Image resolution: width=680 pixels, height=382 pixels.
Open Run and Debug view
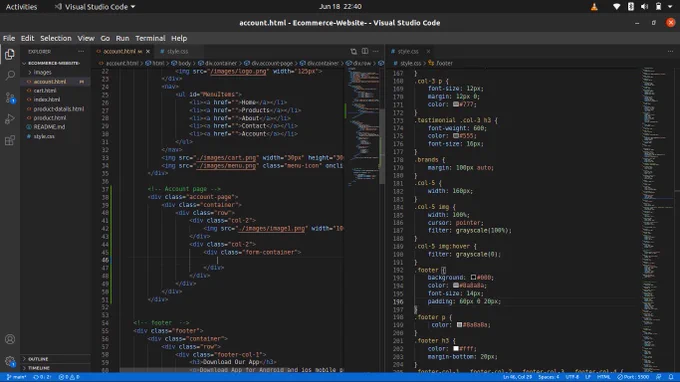pyautogui.click(x=10, y=119)
